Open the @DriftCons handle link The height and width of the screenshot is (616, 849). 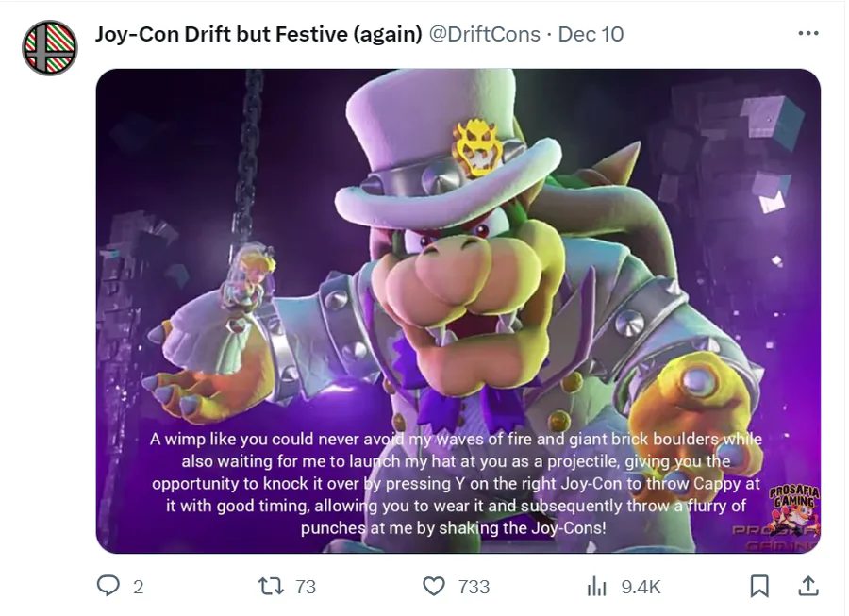(485, 34)
